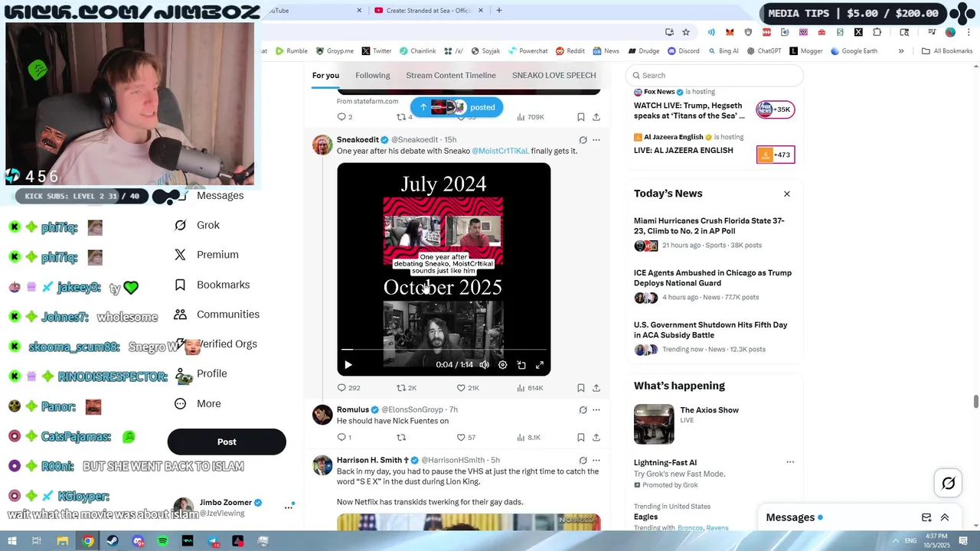Screen dimensions: 980x551
Task: Repost the Sneakoedit post showing 2K
Action: (407, 388)
